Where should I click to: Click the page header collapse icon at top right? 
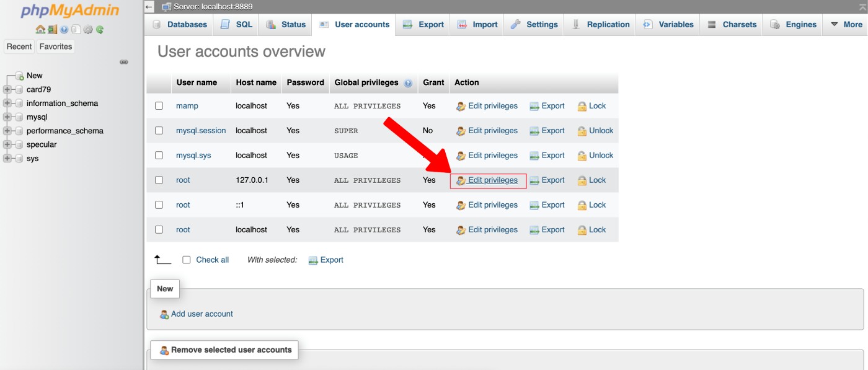pos(862,6)
